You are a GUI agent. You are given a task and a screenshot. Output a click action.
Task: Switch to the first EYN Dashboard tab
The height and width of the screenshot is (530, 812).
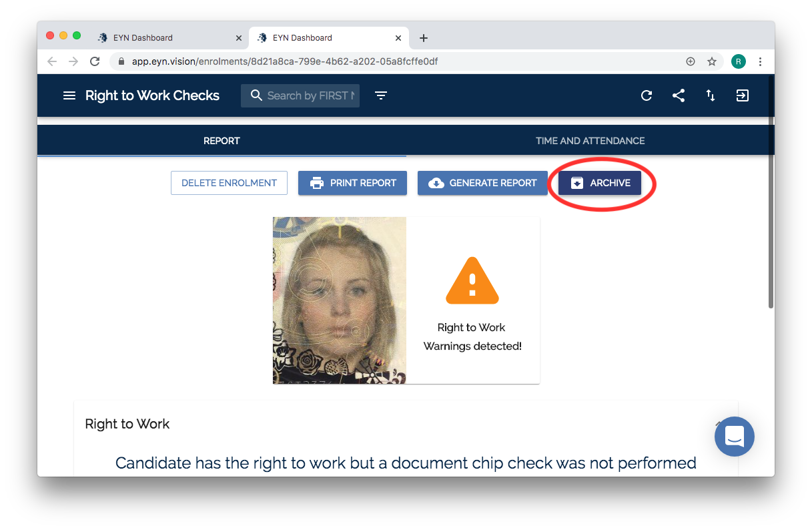[168, 38]
